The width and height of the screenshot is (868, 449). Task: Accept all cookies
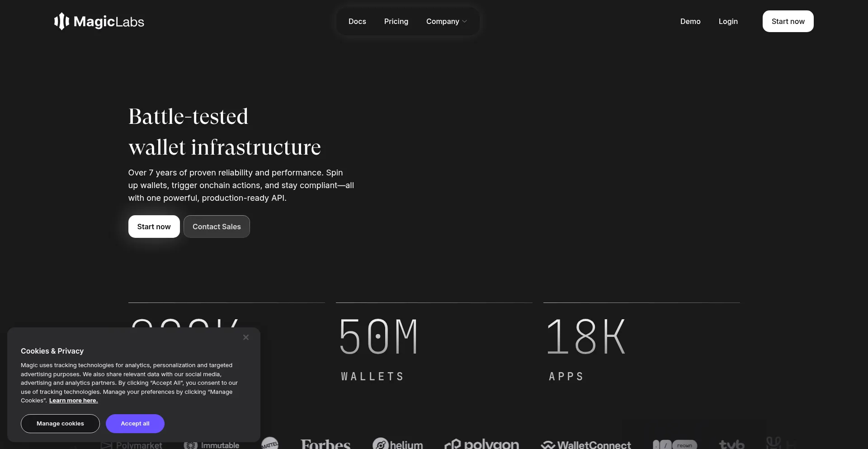[135, 424]
